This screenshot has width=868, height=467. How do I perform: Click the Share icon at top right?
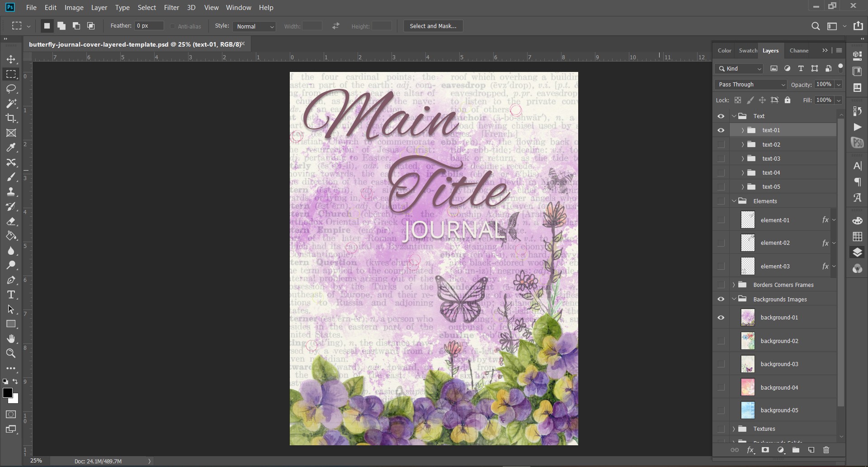coord(858,26)
